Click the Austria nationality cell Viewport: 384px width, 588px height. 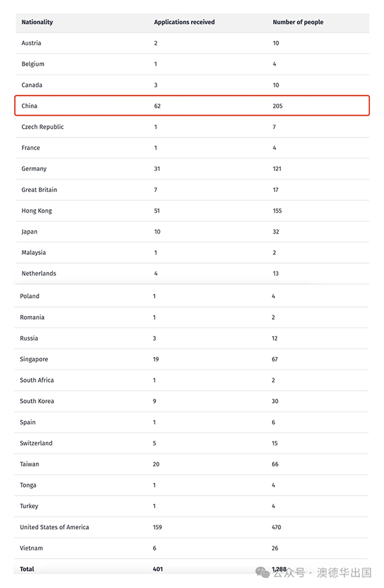click(31, 43)
